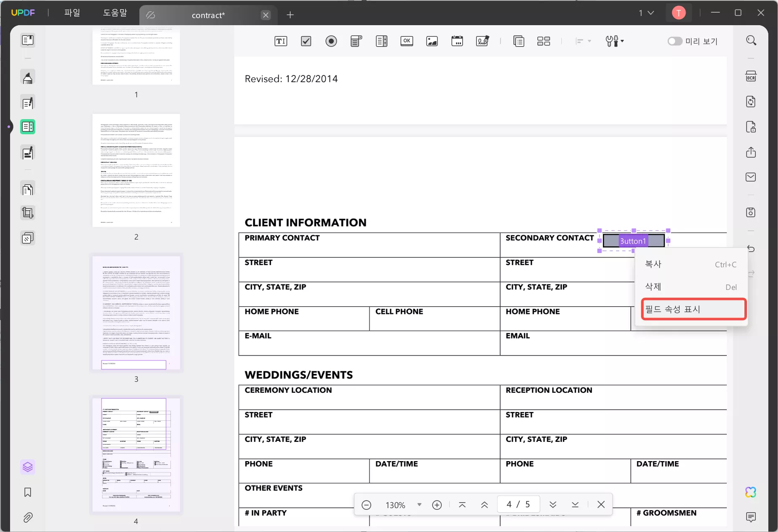The width and height of the screenshot is (778, 532).
Task: Open page 4 thumbnail
Action: click(x=136, y=455)
